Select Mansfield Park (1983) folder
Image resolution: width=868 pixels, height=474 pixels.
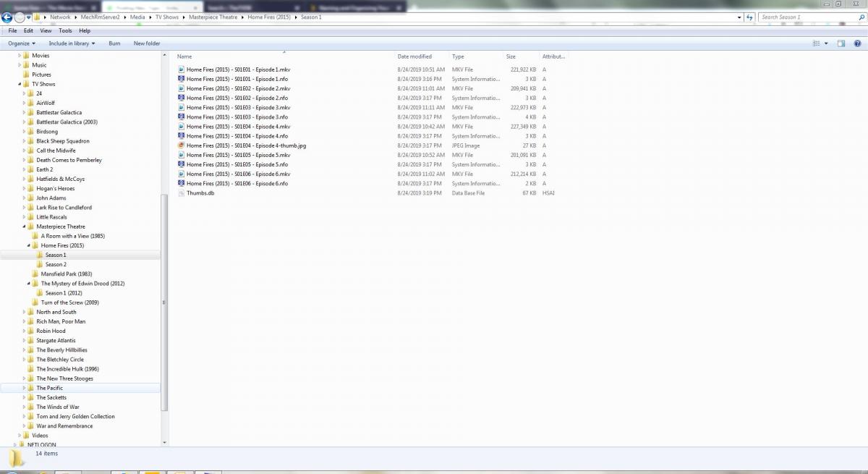tap(67, 274)
